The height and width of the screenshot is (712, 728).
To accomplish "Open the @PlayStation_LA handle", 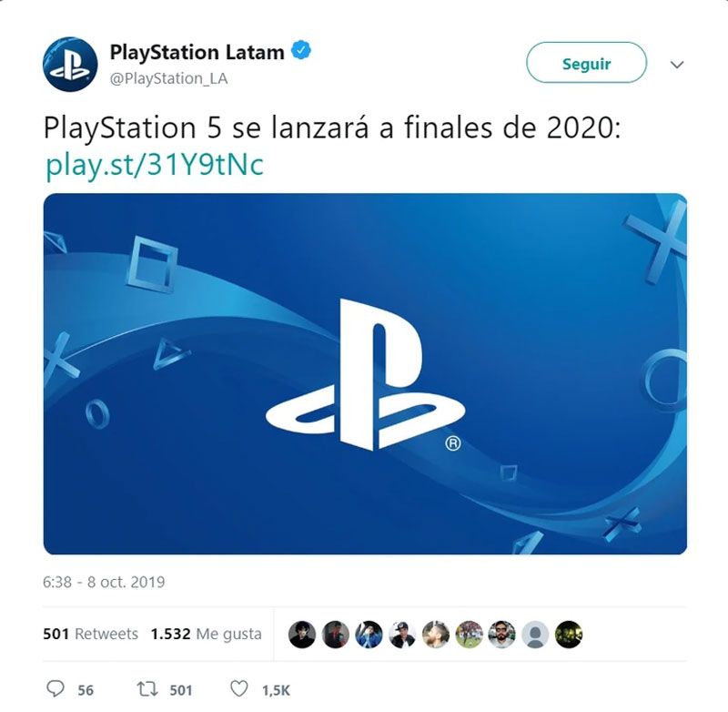I will [x=168, y=78].
